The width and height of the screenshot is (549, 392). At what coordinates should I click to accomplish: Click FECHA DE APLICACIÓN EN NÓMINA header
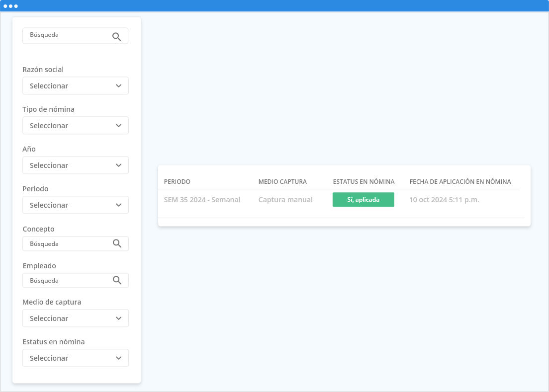[460, 182]
